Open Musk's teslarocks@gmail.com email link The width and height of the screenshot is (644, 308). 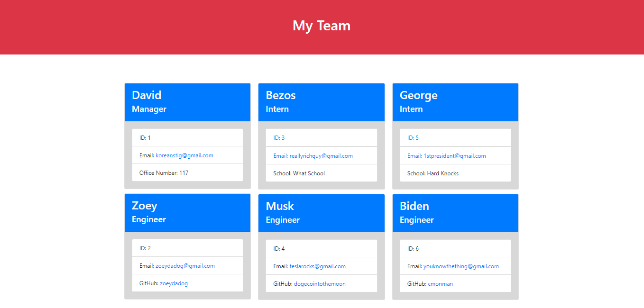pos(317,266)
